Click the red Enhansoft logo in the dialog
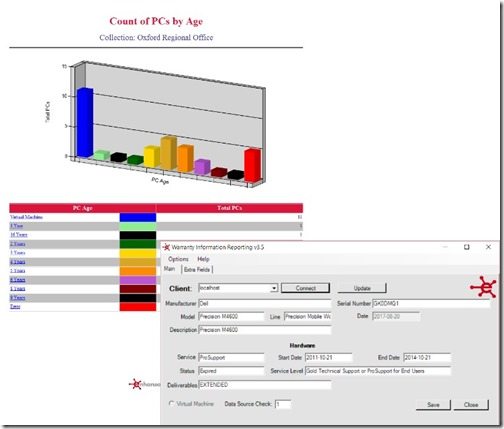 point(484,287)
